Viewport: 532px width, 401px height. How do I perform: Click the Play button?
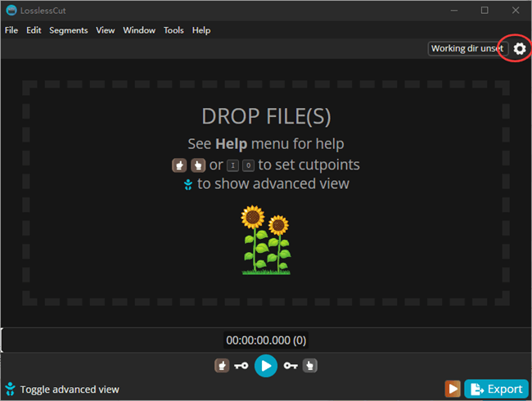pos(265,366)
